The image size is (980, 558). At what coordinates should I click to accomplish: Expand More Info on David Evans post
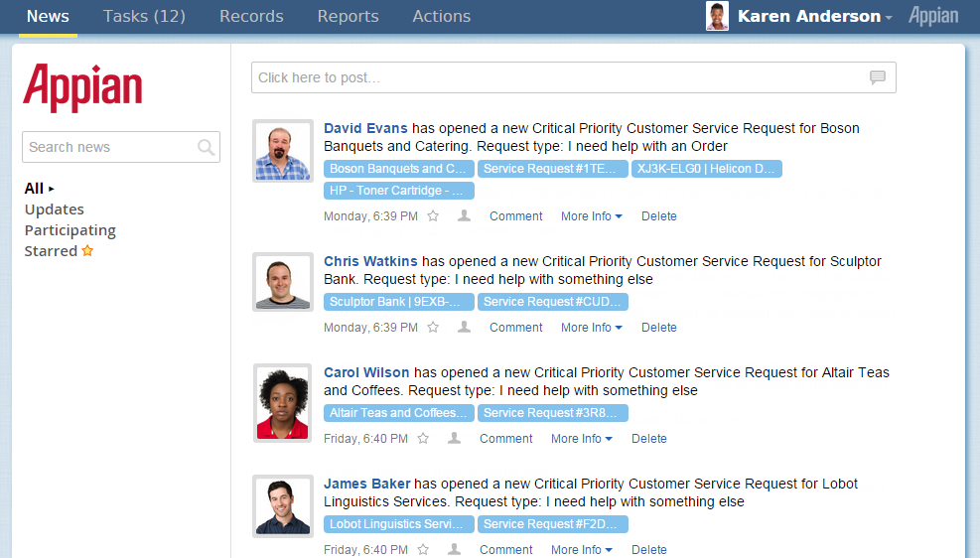click(x=591, y=216)
